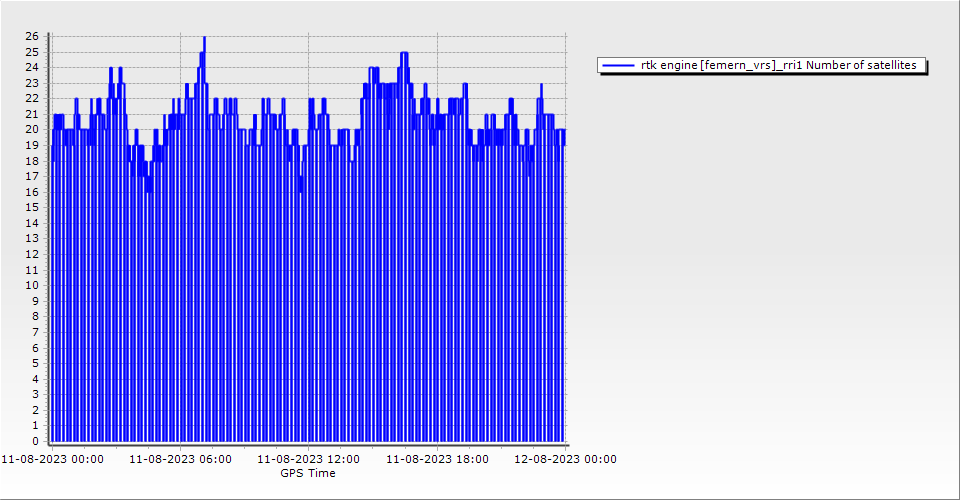Viewport: 960px width, 500px height.
Task: Click the 10 label on the vertical axis
Action: click(x=32, y=285)
